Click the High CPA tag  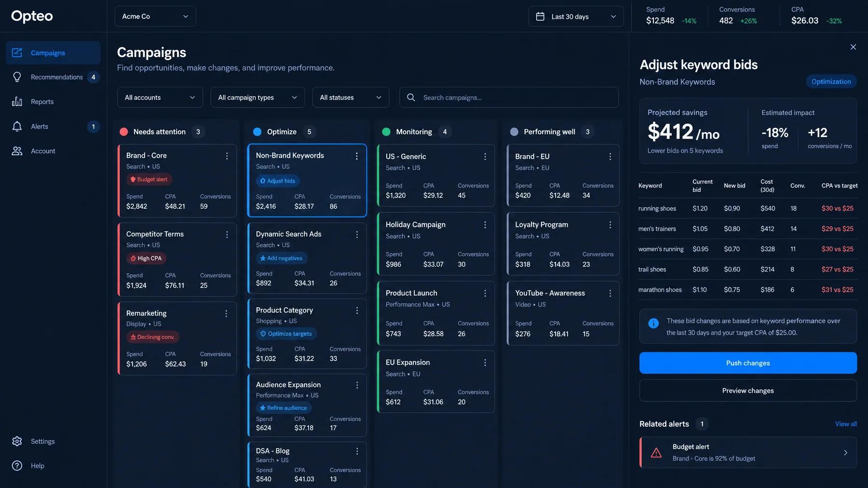tap(146, 258)
